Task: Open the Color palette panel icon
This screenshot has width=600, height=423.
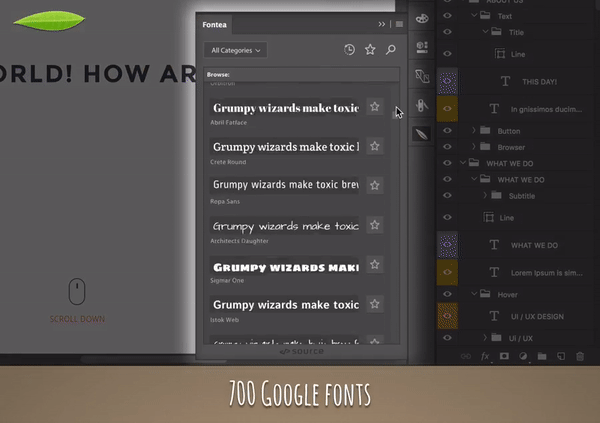Action: pos(422,18)
